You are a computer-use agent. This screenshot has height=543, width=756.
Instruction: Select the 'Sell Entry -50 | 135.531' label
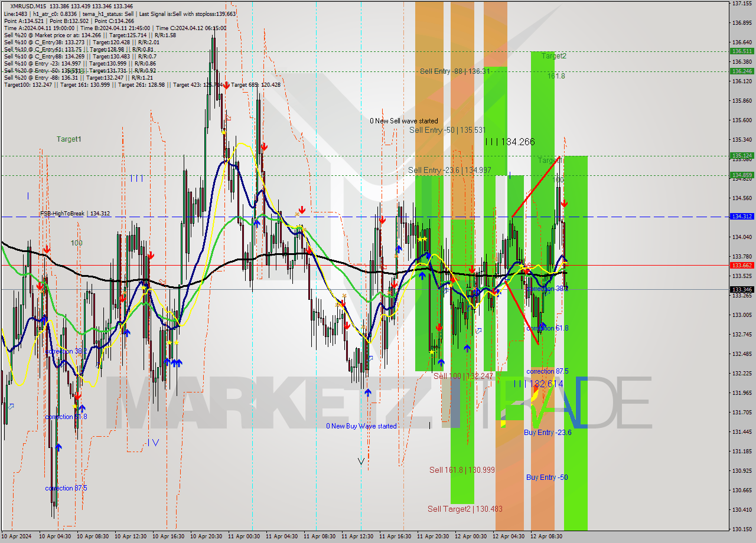[448, 130]
